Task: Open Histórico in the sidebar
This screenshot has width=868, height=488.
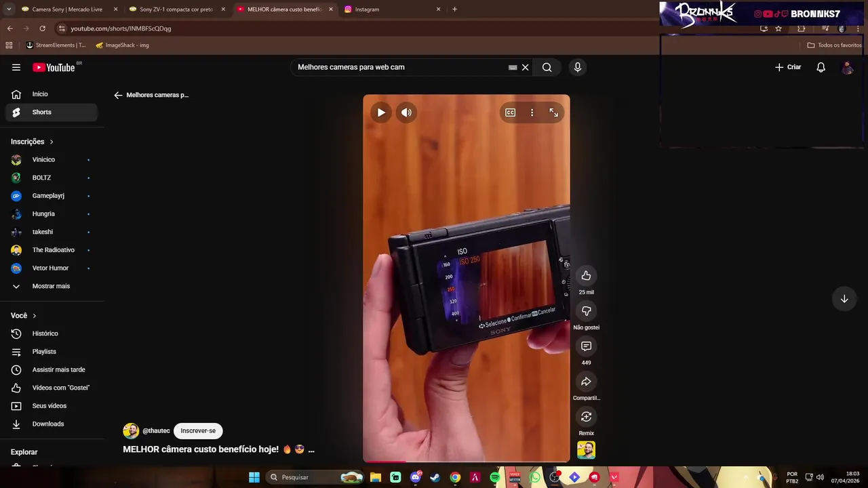Action: point(52,333)
